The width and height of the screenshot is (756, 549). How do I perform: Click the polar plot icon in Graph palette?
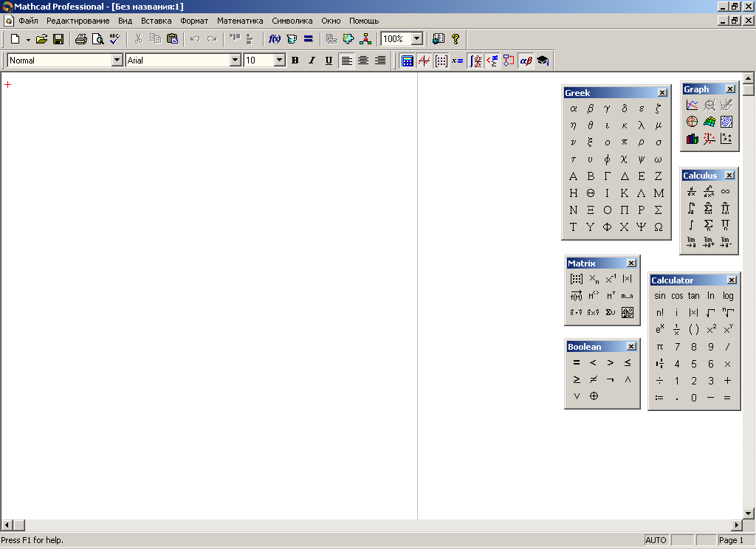(693, 122)
